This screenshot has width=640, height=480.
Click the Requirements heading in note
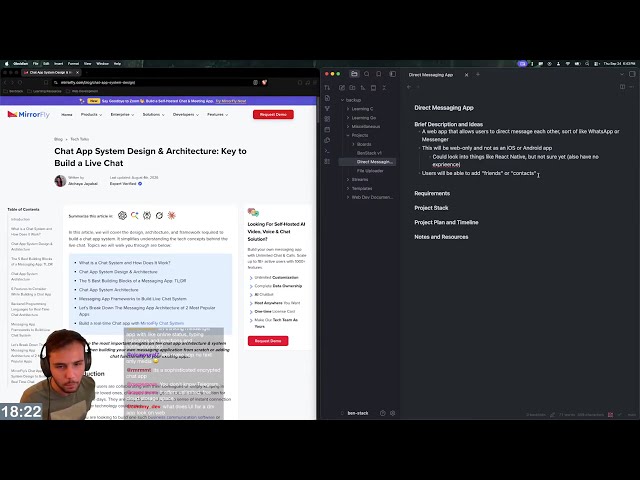[432, 193]
